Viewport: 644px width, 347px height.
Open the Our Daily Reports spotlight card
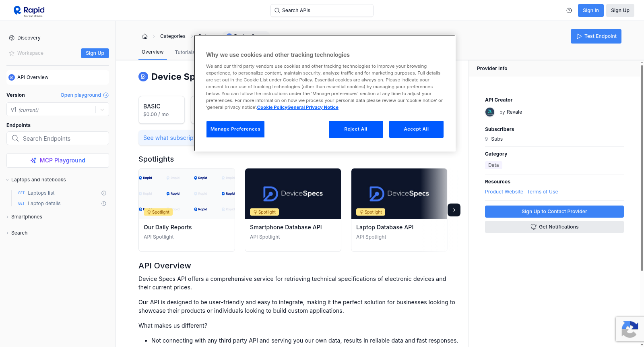[187, 210]
